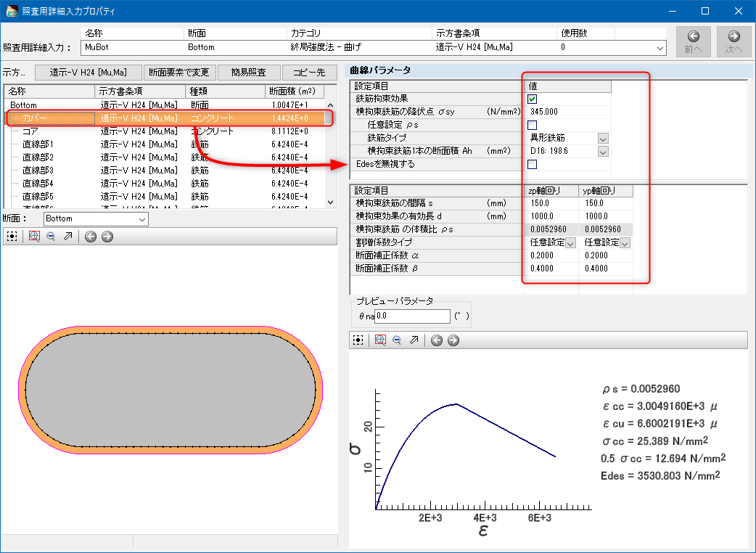This screenshot has width=756, height=553.
Task: Uncheck the 鉄筋拘束効果 checkbox
Action: (532, 99)
